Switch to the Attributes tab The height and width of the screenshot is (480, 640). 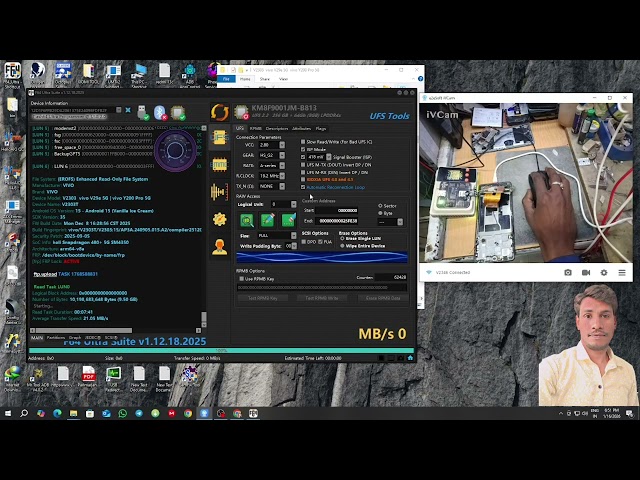click(x=302, y=129)
